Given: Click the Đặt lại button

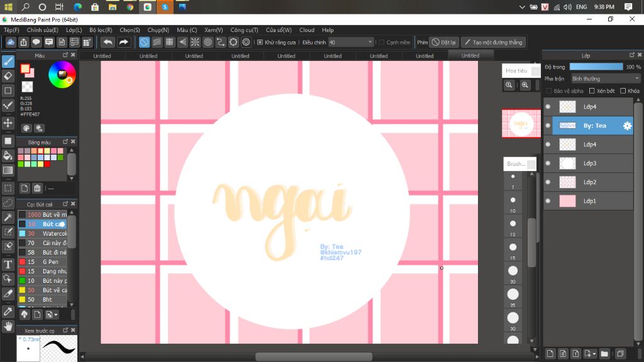Looking at the screenshot, I should (x=444, y=42).
